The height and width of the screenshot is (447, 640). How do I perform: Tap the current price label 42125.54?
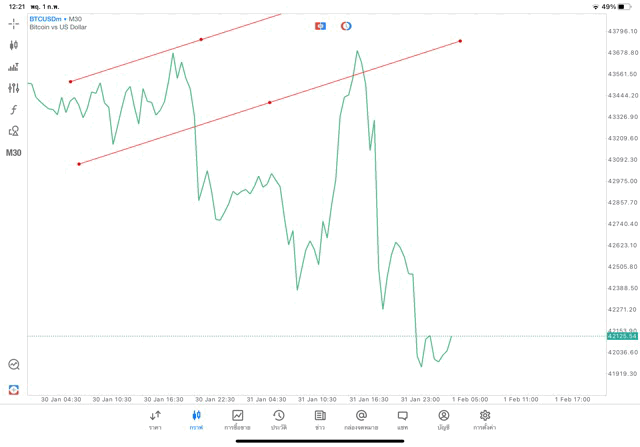622,337
